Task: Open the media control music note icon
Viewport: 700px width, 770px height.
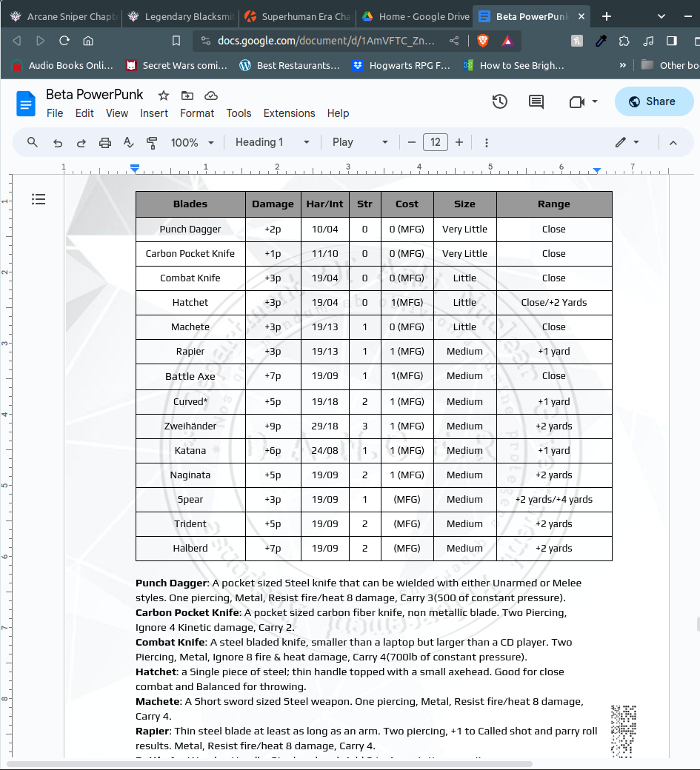Action: (648, 41)
